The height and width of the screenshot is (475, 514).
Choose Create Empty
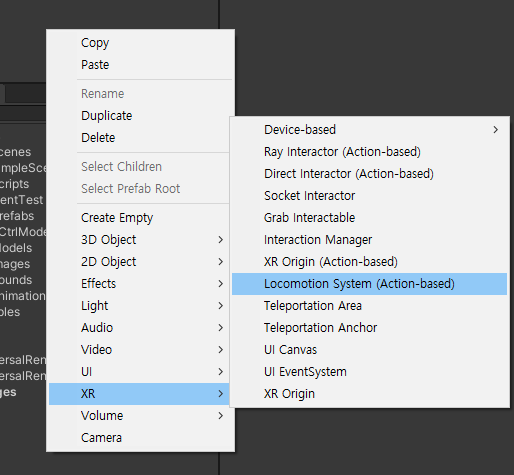click(140, 218)
